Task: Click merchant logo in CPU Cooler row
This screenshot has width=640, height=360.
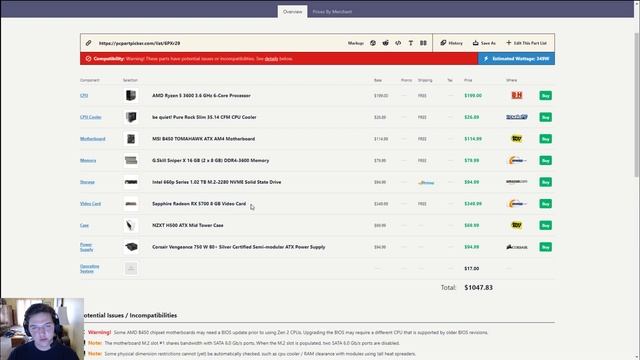Action: click(517, 117)
